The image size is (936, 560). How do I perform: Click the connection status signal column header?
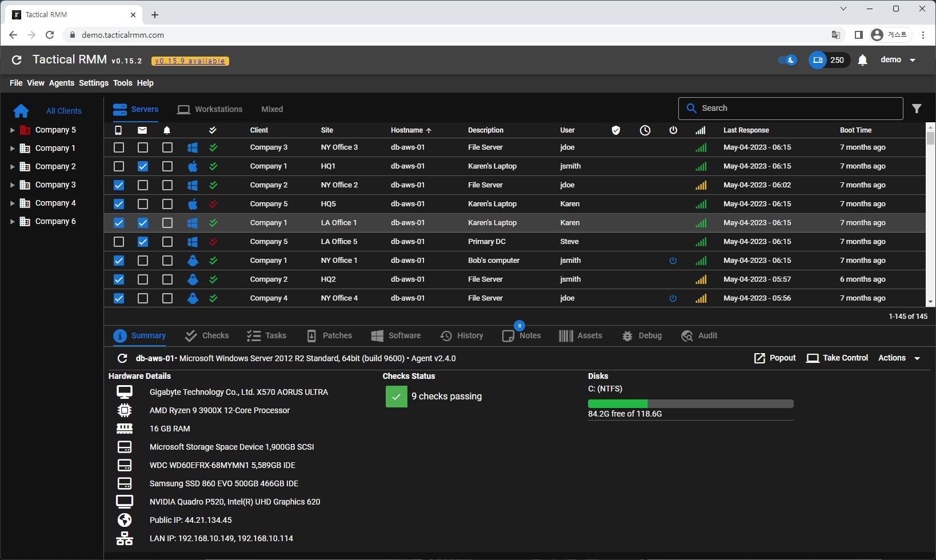click(701, 130)
